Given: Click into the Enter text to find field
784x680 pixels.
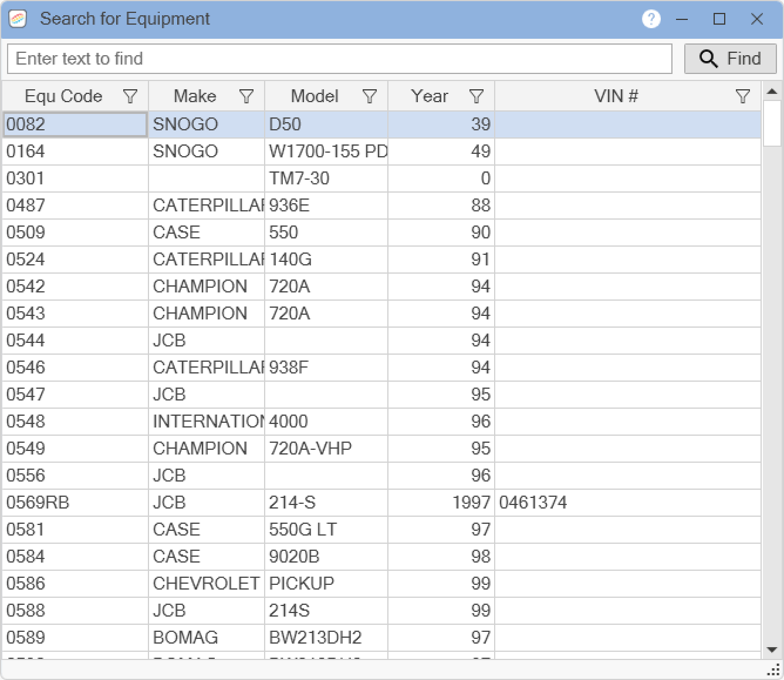Looking at the screenshot, I should coord(339,59).
